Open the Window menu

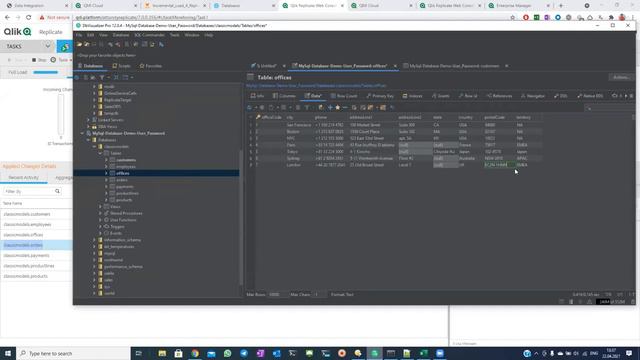click(x=192, y=35)
